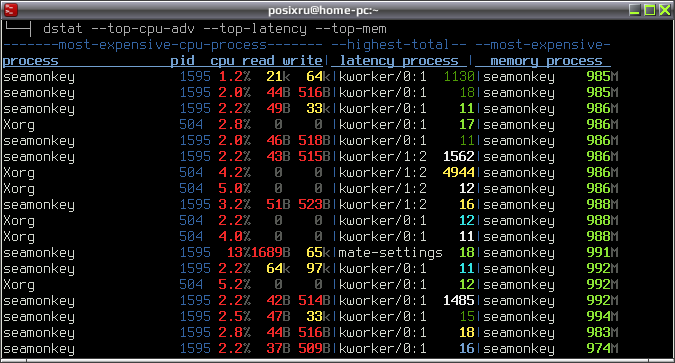Select the read value 51B
675x363 pixels.
coord(278,205)
